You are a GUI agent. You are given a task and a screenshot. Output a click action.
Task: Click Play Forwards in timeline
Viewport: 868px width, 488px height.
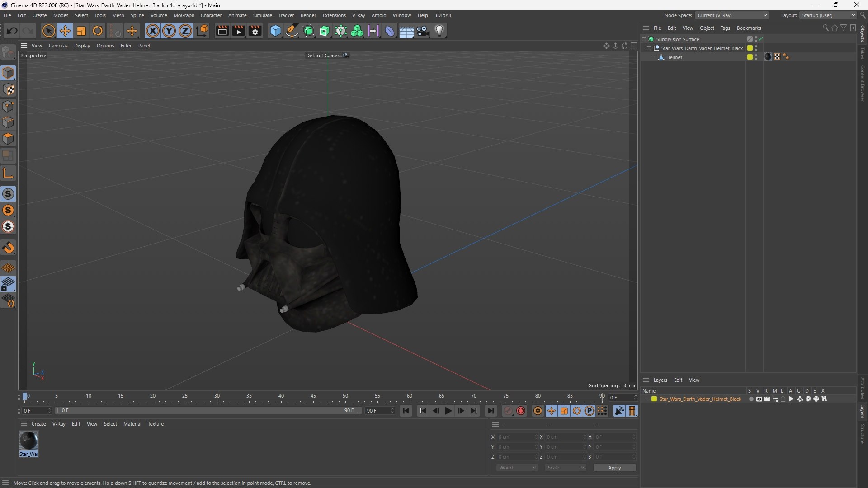[x=448, y=411]
